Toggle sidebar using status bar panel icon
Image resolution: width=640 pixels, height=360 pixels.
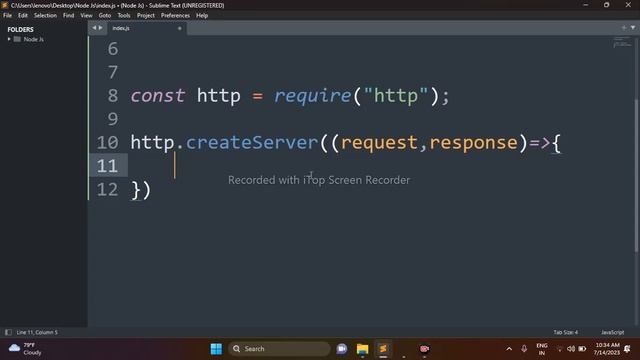tap(8, 332)
